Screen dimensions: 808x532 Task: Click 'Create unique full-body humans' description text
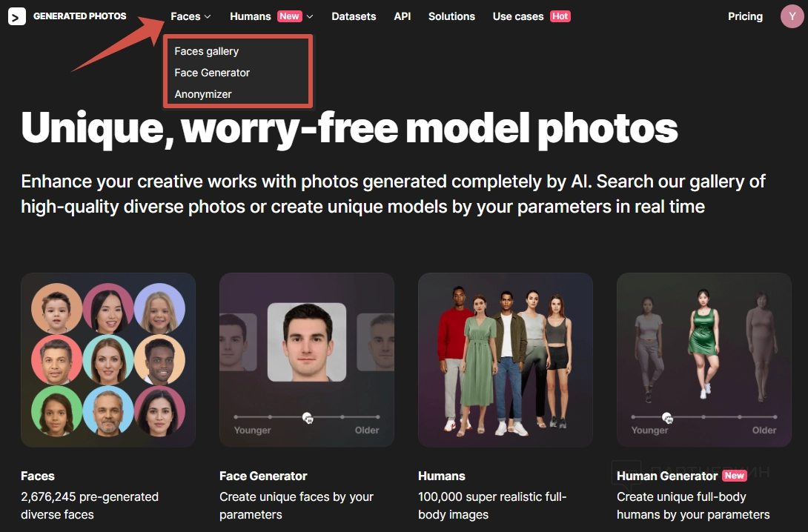point(693,505)
